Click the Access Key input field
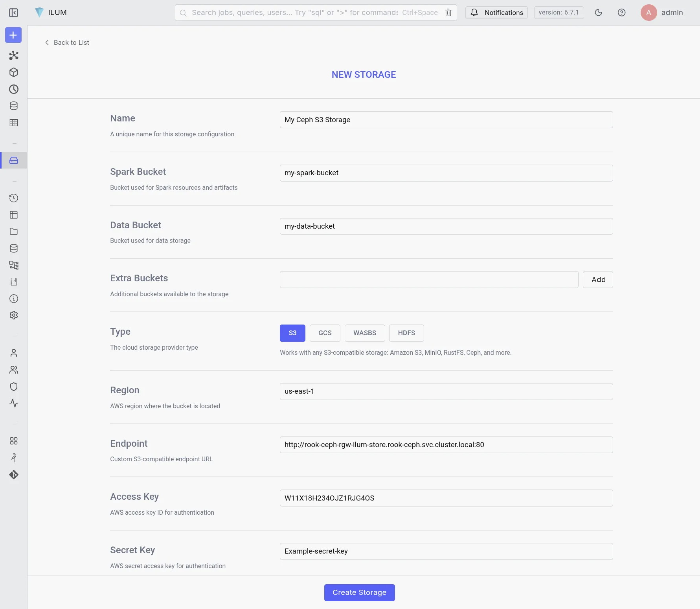Viewport: 700px width, 609px height. (x=446, y=498)
